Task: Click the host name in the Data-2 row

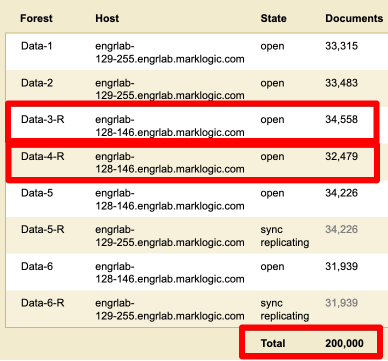Action: pos(170,89)
